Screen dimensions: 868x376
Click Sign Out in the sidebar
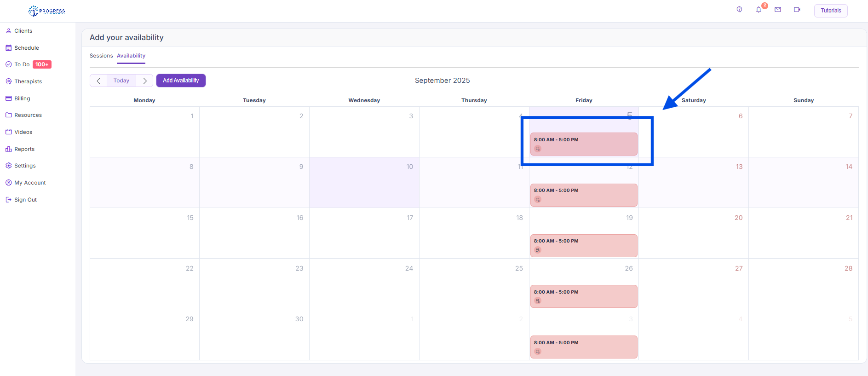25,200
